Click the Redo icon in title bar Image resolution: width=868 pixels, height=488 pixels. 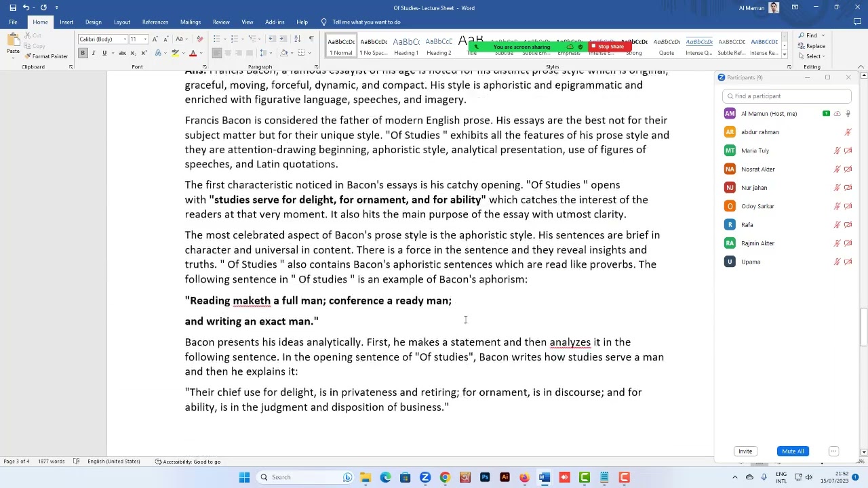43,7
